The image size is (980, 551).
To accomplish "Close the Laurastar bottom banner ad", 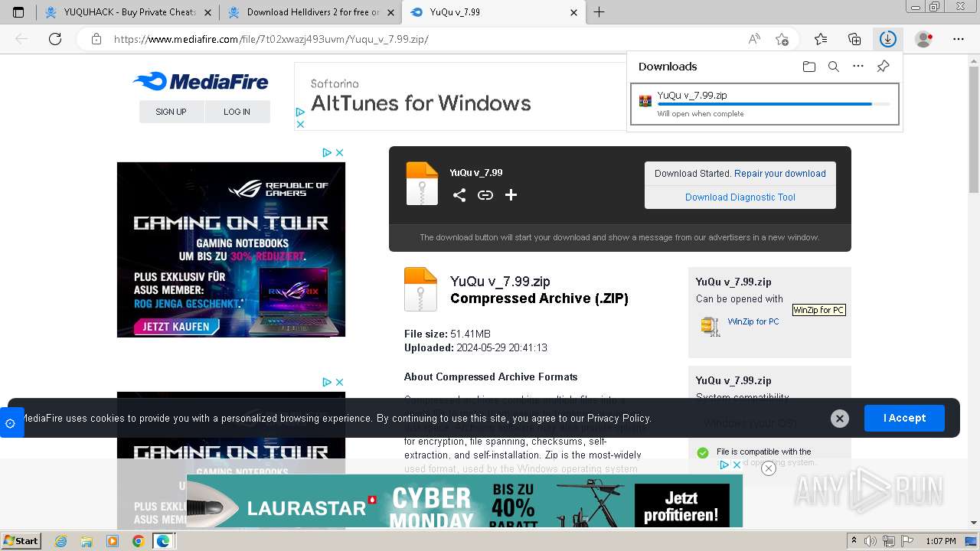I will 769,468.
